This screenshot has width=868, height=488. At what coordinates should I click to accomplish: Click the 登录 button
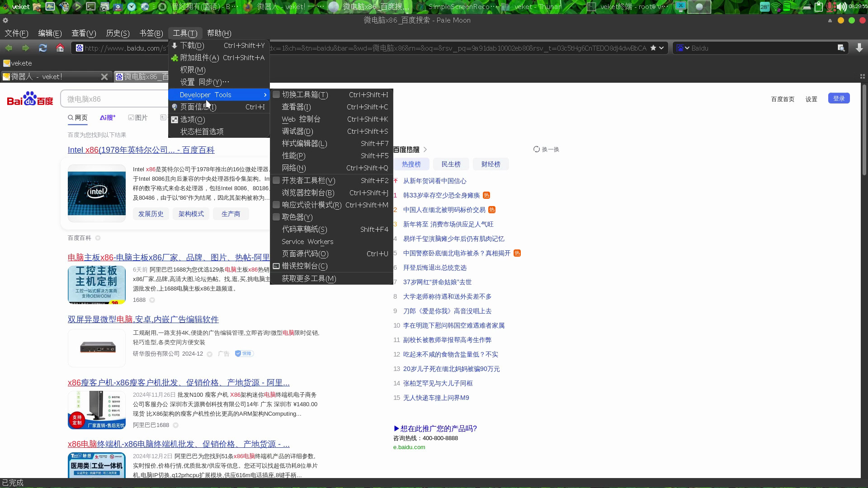point(839,99)
